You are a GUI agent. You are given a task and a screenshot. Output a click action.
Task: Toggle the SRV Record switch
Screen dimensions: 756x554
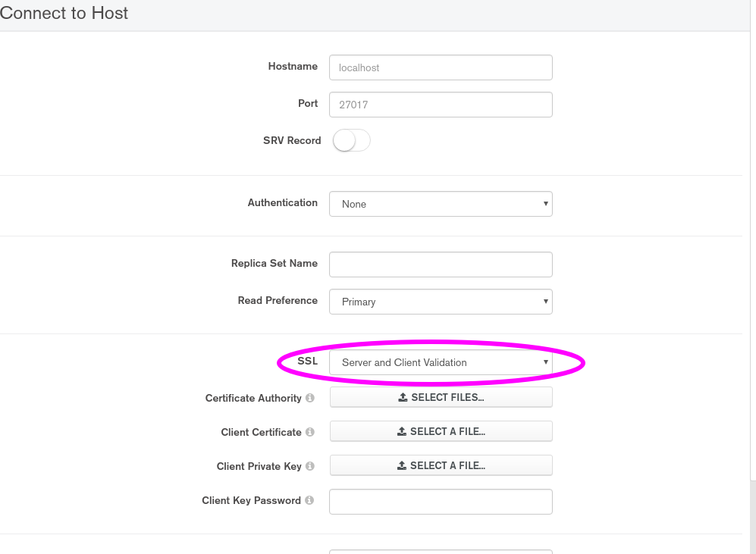tap(351, 141)
